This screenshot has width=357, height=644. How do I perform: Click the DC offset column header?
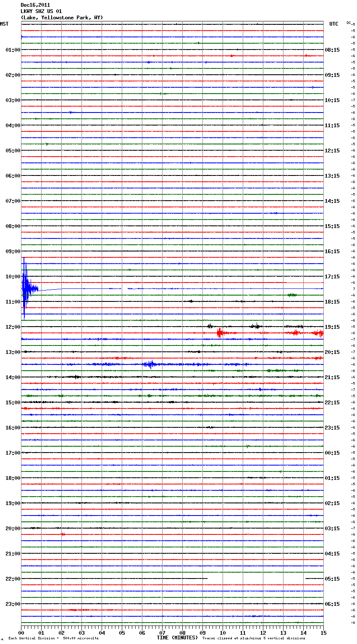[349, 23]
